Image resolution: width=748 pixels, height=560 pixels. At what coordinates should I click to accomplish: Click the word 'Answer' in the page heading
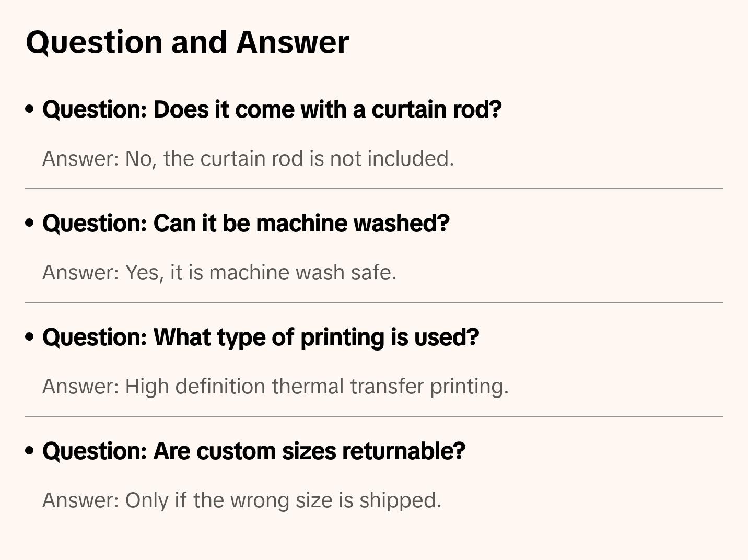pos(293,42)
